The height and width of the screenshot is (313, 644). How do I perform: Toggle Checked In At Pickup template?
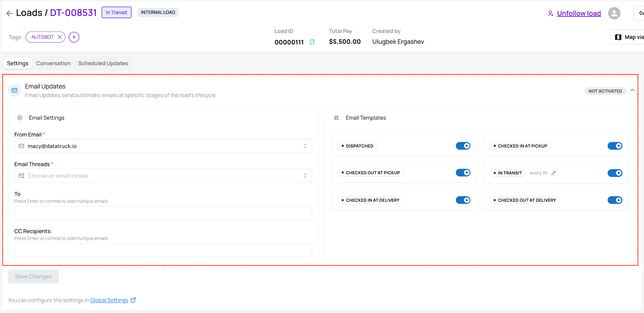click(615, 146)
